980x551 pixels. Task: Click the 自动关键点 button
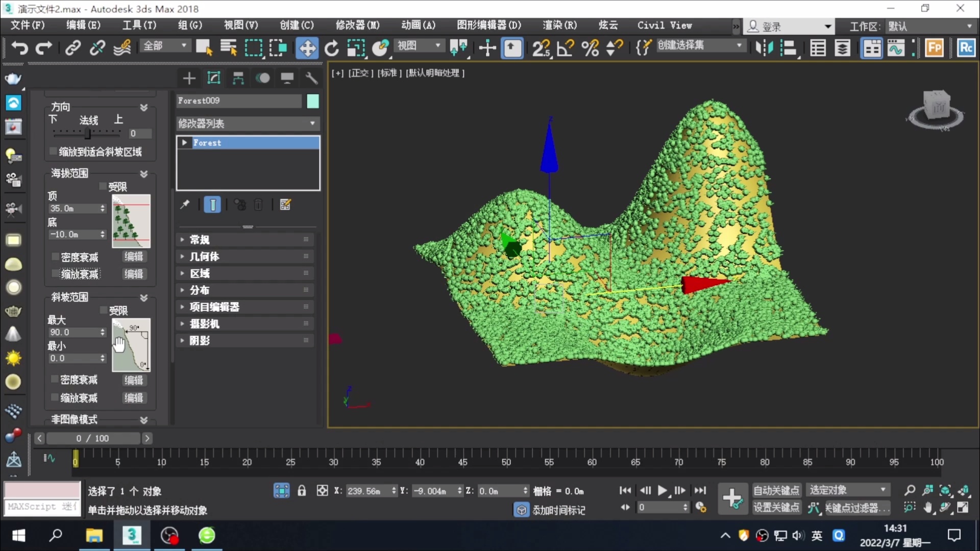[x=776, y=490]
